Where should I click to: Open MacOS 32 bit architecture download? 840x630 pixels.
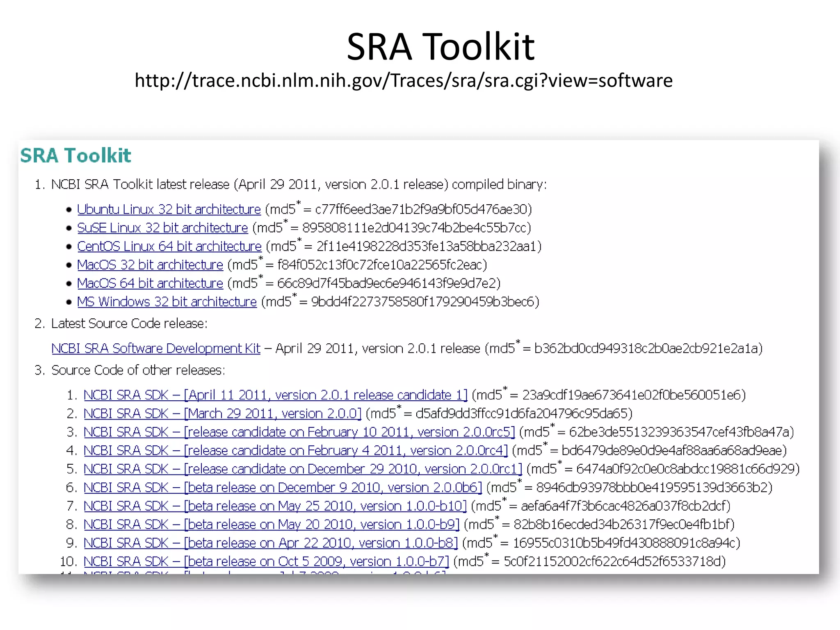tap(150, 265)
